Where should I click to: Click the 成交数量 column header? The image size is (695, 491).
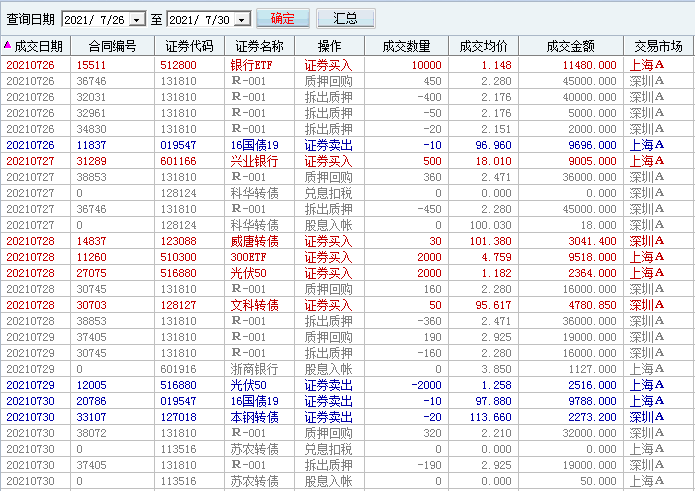click(x=406, y=46)
